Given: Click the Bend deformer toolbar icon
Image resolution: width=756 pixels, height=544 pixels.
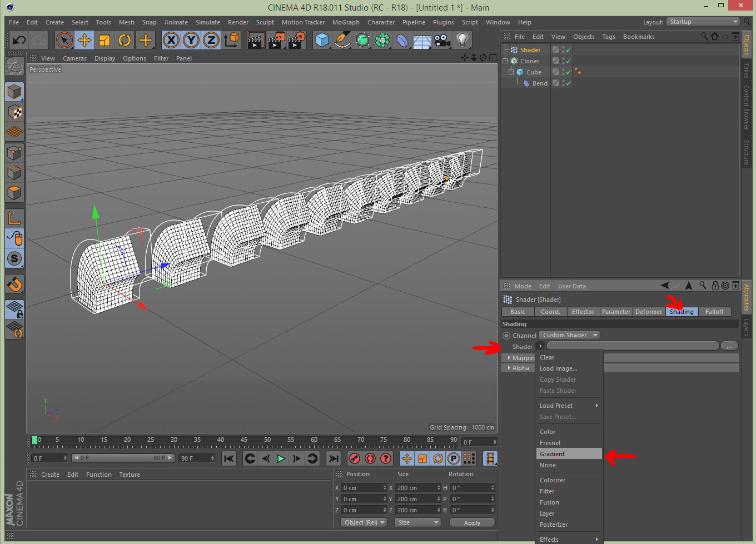Looking at the screenshot, I should click(x=402, y=40).
